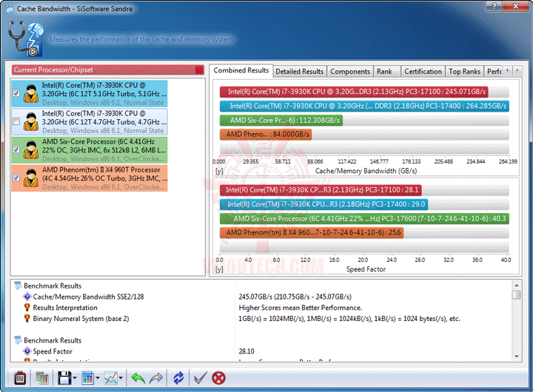The image size is (533, 392).
Task: Click the copy results charts icon
Action: tap(41, 378)
